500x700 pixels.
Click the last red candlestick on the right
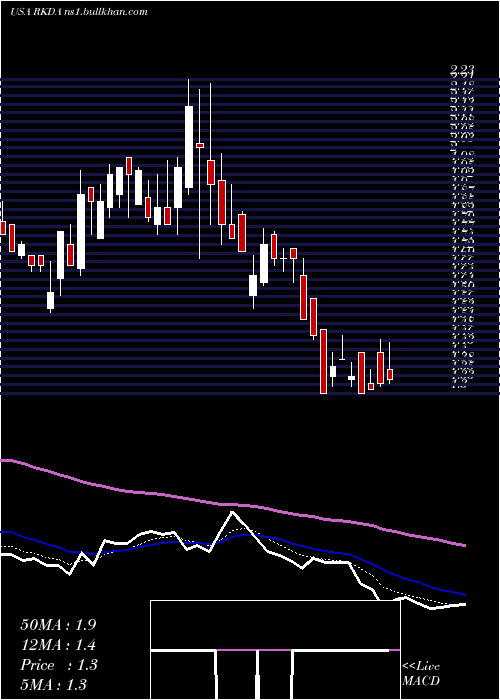point(390,374)
